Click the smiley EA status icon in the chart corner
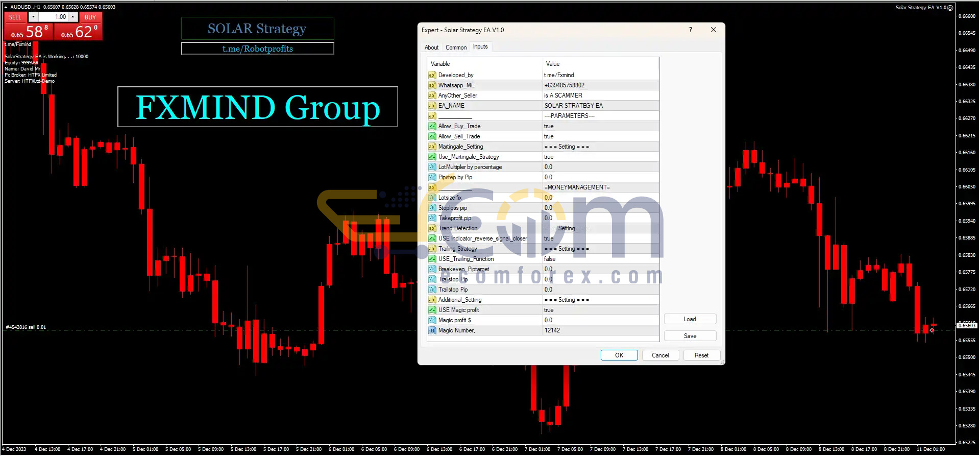 [950, 7]
